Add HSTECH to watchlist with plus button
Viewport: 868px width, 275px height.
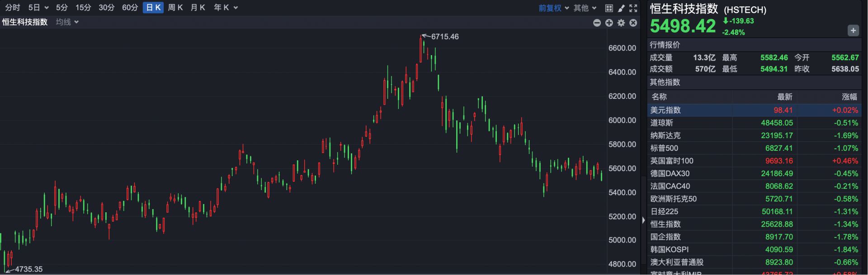coord(853,31)
